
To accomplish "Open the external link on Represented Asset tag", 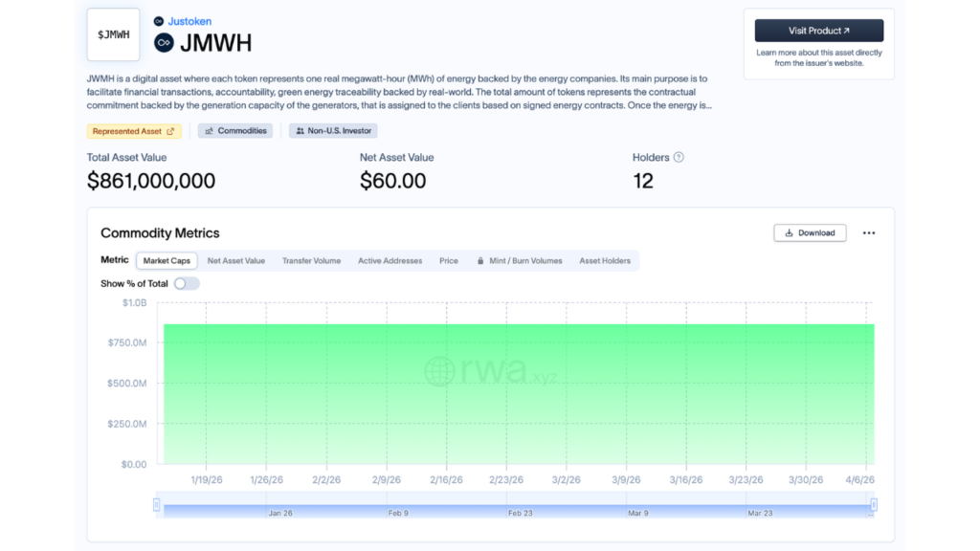I will coord(170,131).
